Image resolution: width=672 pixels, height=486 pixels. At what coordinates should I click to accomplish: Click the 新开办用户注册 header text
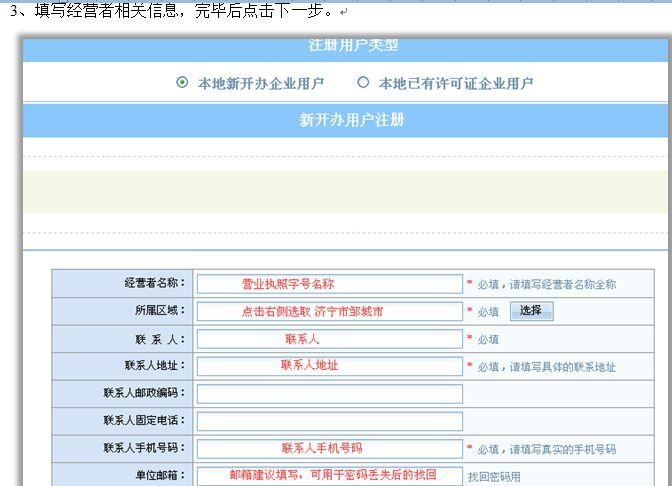[x=351, y=120]
